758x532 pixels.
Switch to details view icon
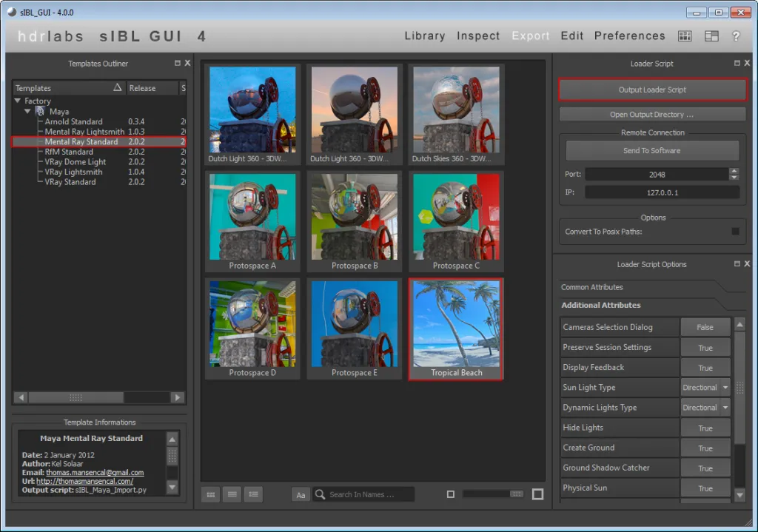point(253,494)
